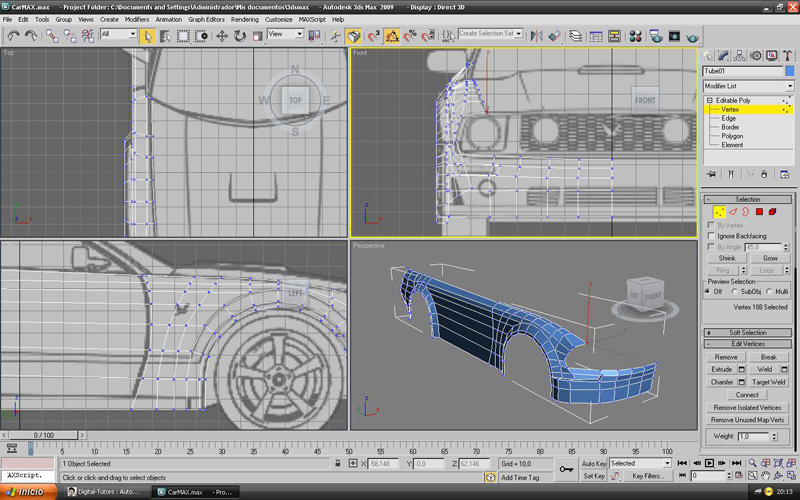Image resolution: width=800 pixels, height=500 pixels.
Task: Select the Multi preview selection radio
Action: pyautogui.click(x=770, y=291)
